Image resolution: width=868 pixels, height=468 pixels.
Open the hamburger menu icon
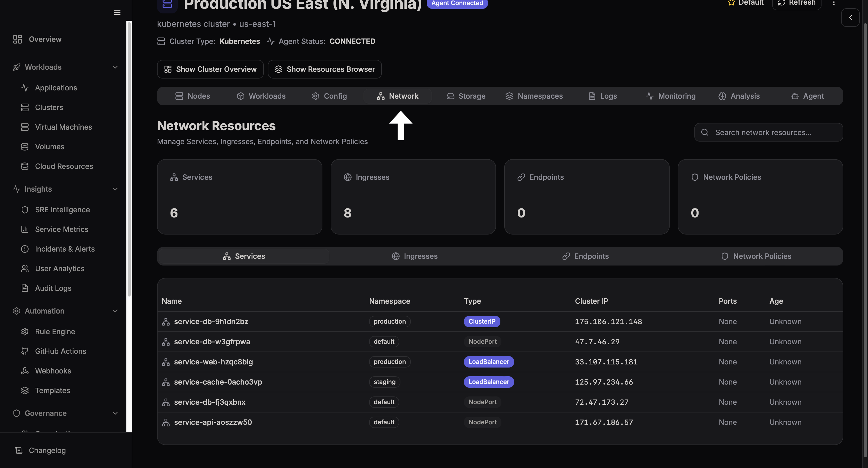(117, 12)
